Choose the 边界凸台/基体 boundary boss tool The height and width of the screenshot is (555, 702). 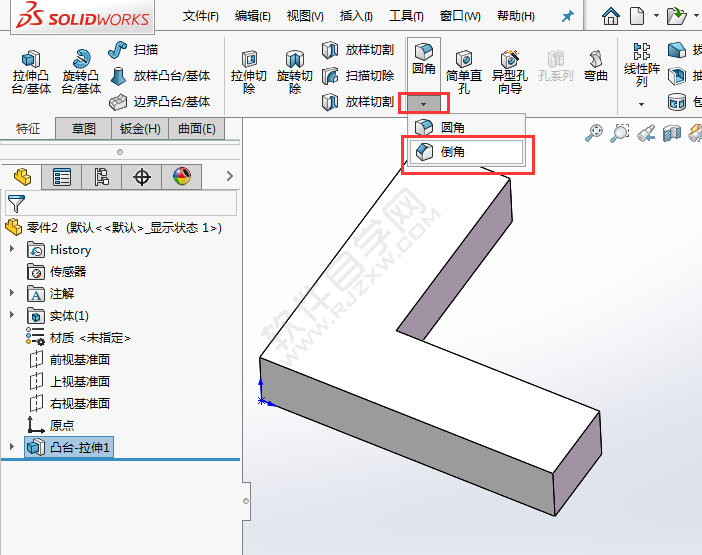(160, 102)
